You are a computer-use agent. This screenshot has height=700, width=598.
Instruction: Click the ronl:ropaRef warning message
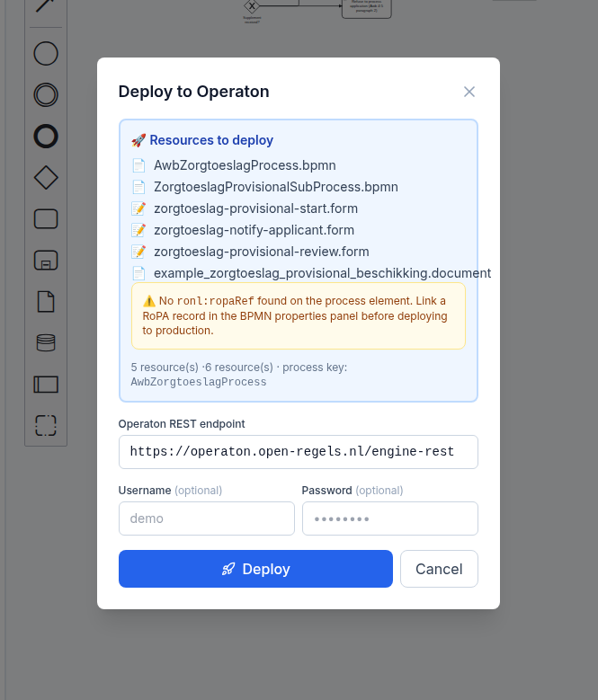299,315
